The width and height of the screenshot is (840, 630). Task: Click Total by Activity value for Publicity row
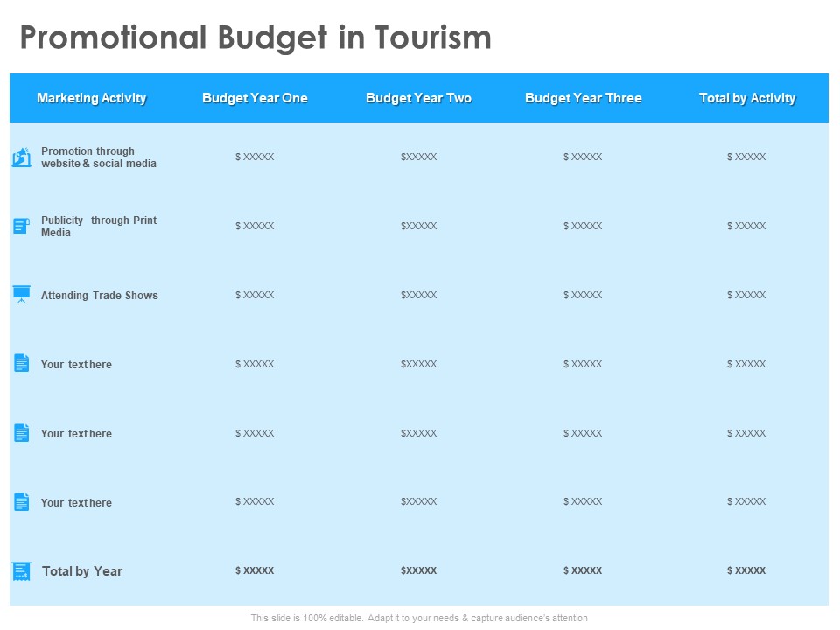coord(746,226)
